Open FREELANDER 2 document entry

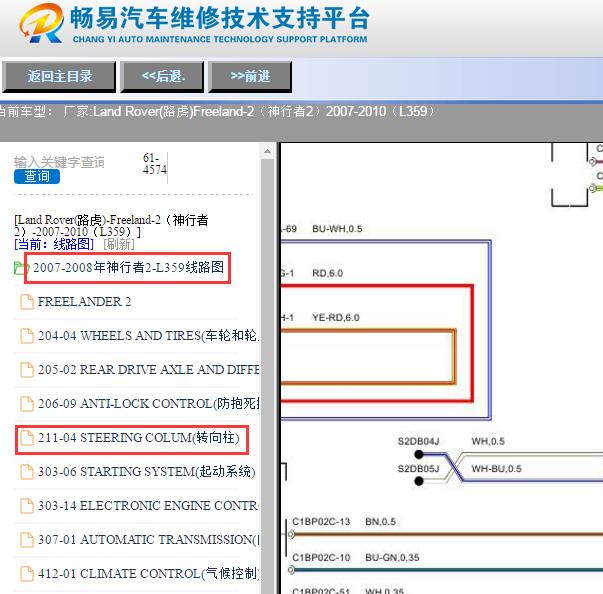point(85,302)
